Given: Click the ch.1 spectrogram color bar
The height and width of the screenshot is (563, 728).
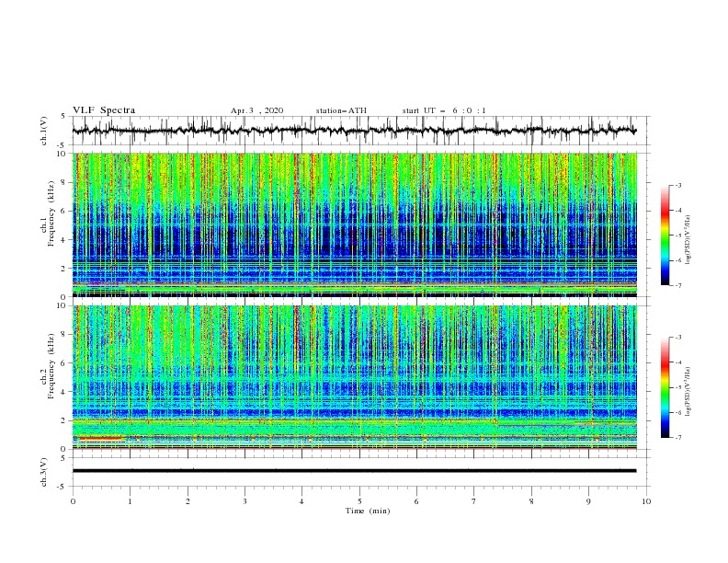Looking at the screenshot, I should pos(665,236).
